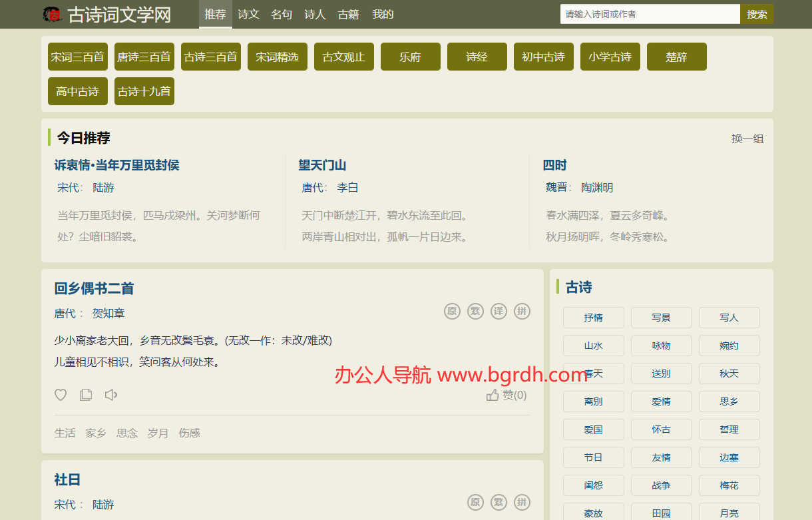
Task: Click the heart favorite icon under 回乡偶书二首
Action: point(61,395)
